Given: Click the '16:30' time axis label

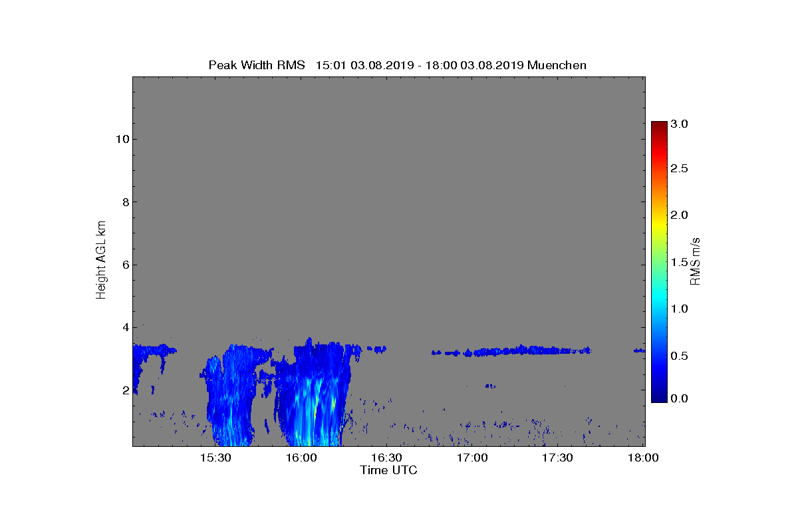Looking at the screenshot, I should [x=386, y=458].
